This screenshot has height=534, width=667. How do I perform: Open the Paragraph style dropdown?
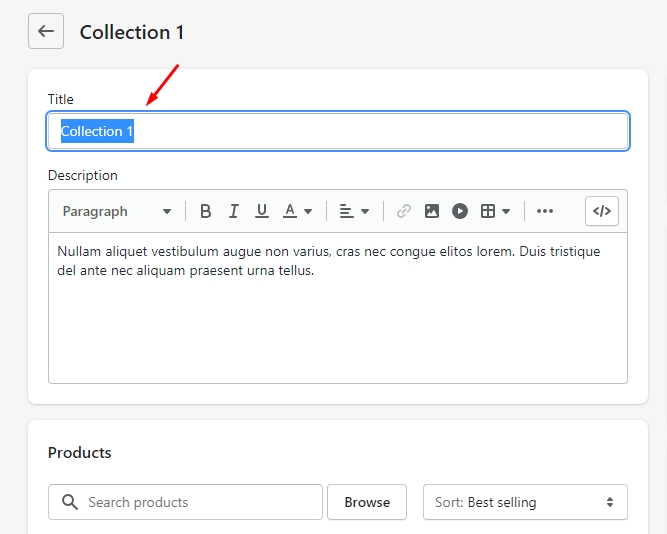[116, 211]
